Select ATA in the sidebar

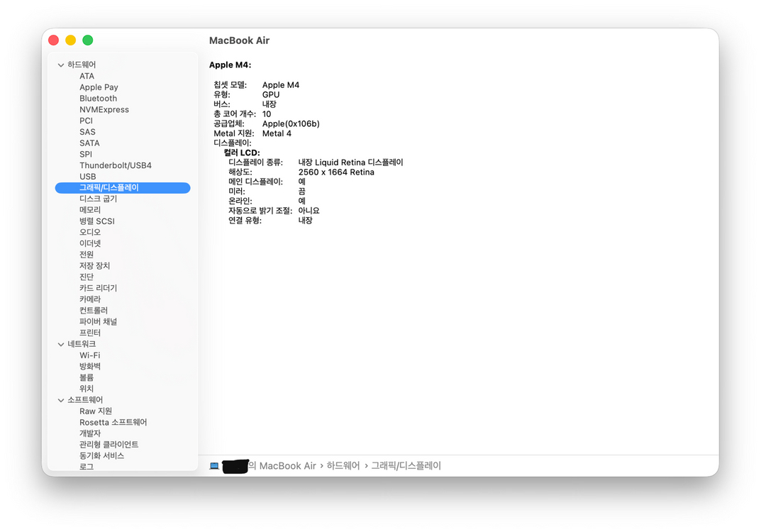click(x=87, y=76)
